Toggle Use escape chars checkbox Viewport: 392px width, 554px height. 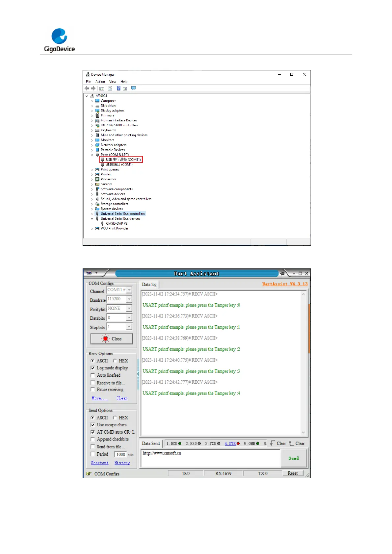93,425
